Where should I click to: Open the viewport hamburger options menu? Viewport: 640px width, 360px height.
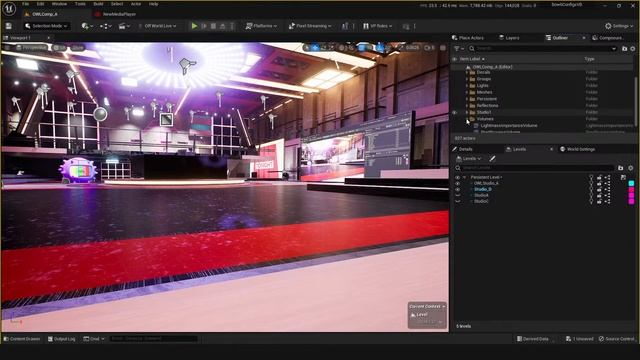point(7,48)
